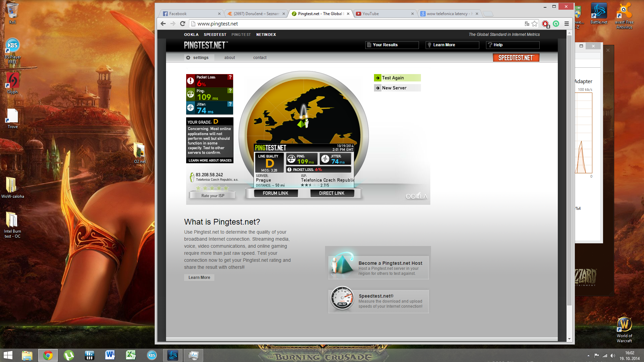Open Word from taskbar
This screenshot has width=644, height=362.
tap(110, 355)
